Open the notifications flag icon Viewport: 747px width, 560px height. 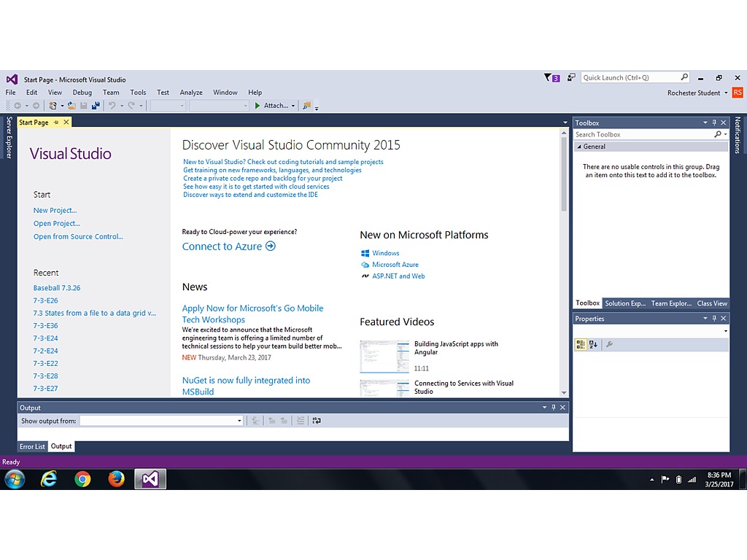pos(548,77)
